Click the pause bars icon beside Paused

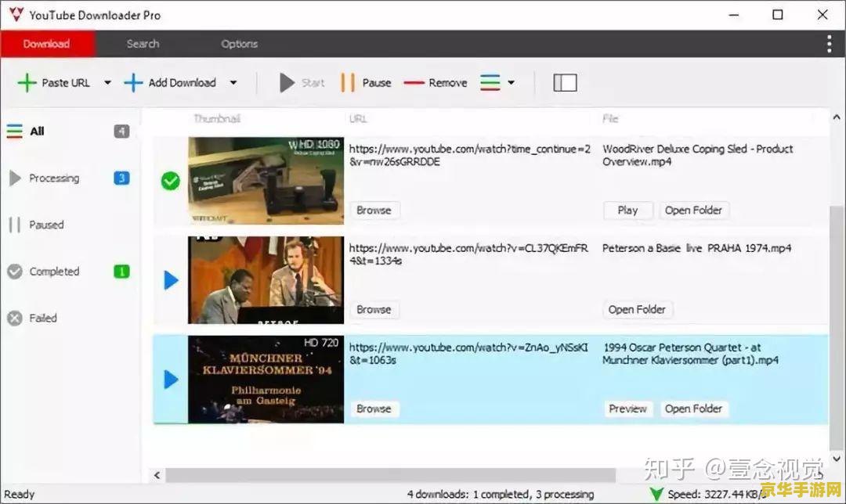[x=15, y=225]
